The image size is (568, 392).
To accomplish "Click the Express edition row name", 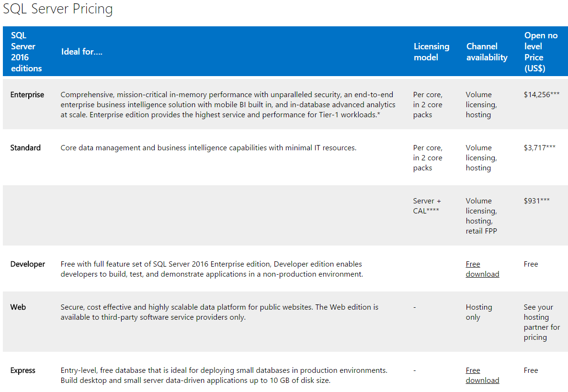I will coord(23,370).
